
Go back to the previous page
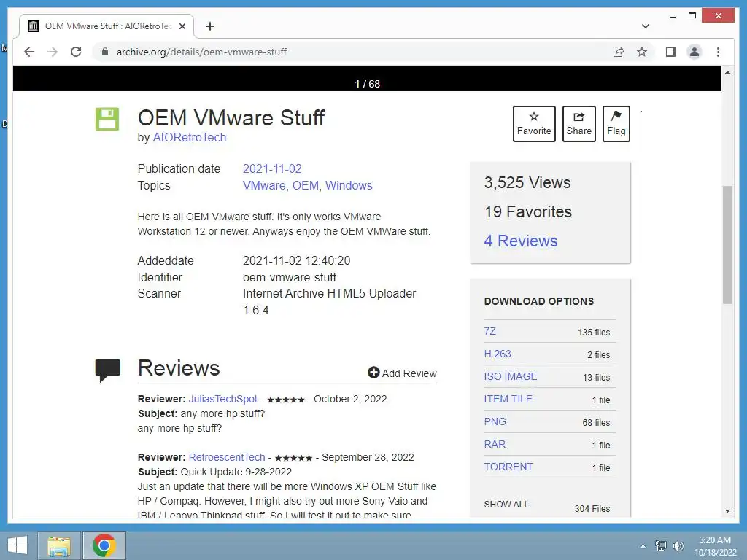[x=29, y=52]
